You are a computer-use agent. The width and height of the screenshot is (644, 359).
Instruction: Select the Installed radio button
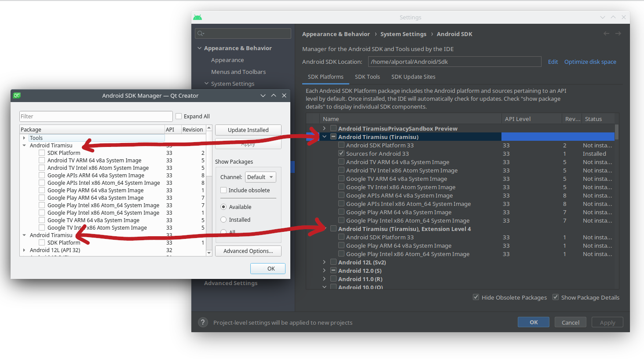223,220
